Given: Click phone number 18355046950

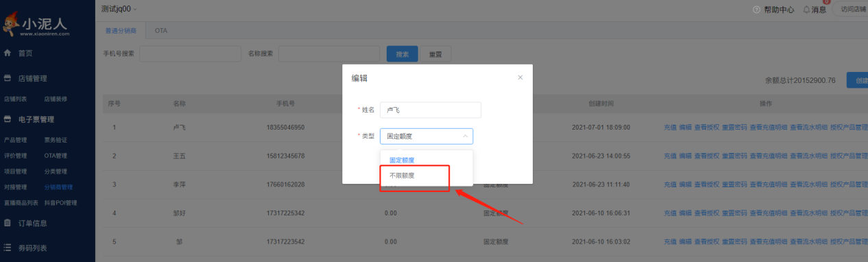Looking at the screenshot, I should (x=285, y=128).
